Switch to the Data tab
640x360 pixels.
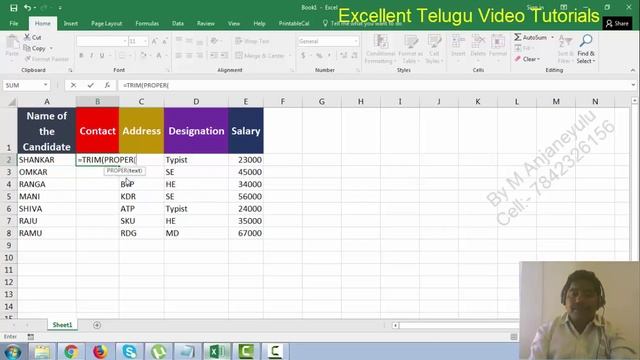178,24
